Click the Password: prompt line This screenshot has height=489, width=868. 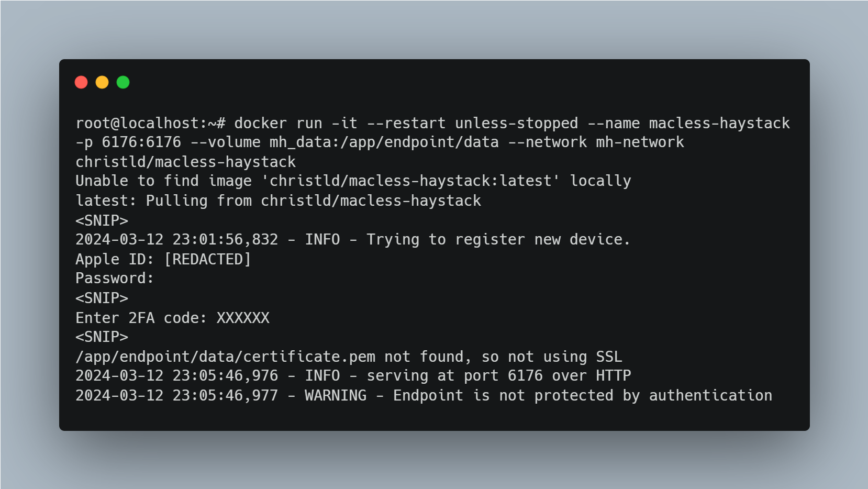pos(115,279)
